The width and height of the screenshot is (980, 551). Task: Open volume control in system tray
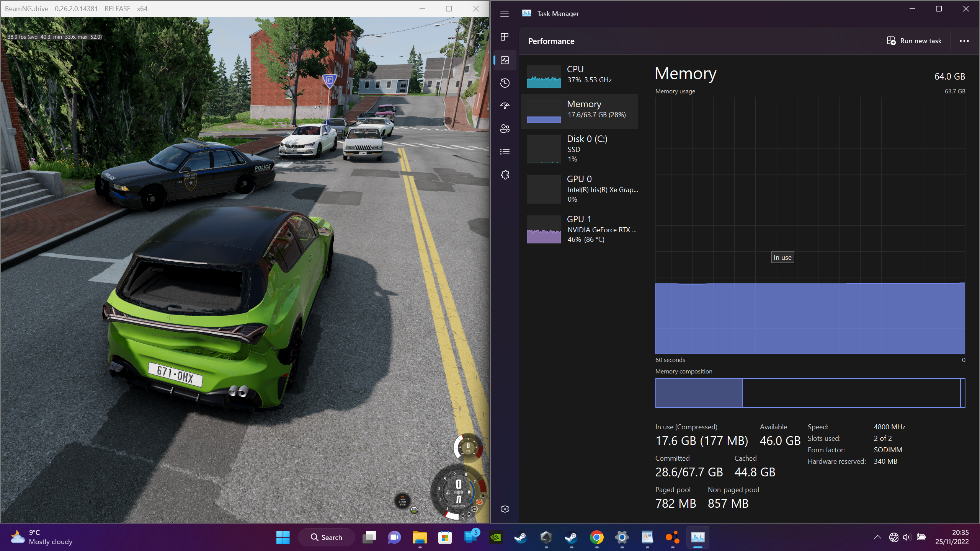coord(906,537)
